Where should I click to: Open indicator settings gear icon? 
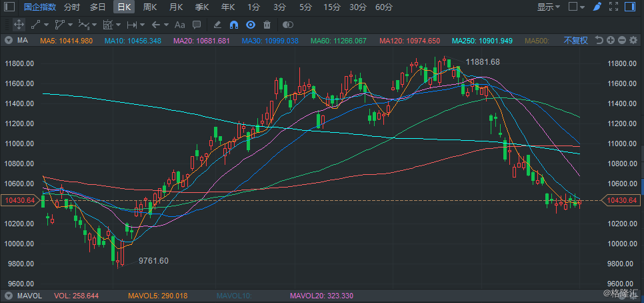click(x=633, y=40)
